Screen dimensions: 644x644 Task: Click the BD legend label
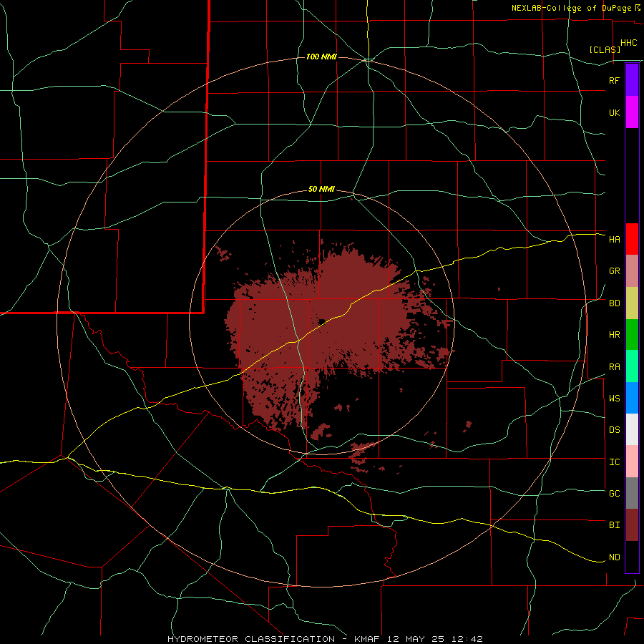pyautogui.click(x=614, y=303)
